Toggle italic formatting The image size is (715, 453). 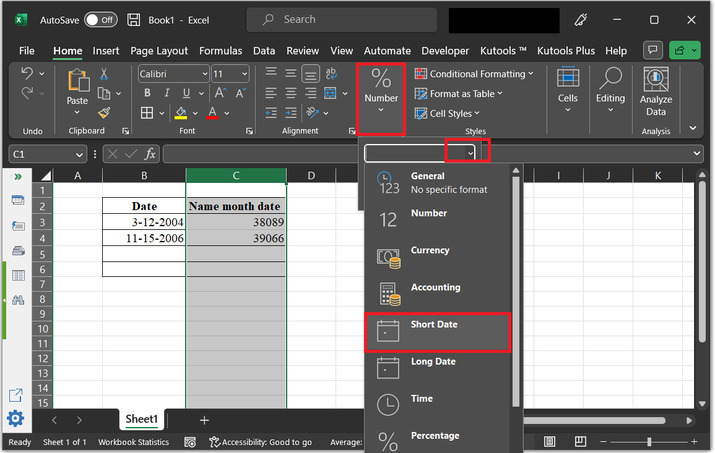(164, 93)
